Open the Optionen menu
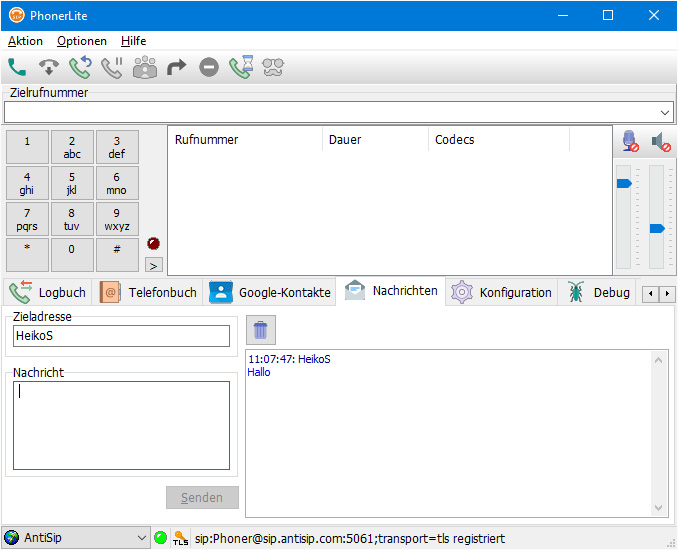Image resolution: width=678 pixels, height=550 pixels. click(82, 41)
